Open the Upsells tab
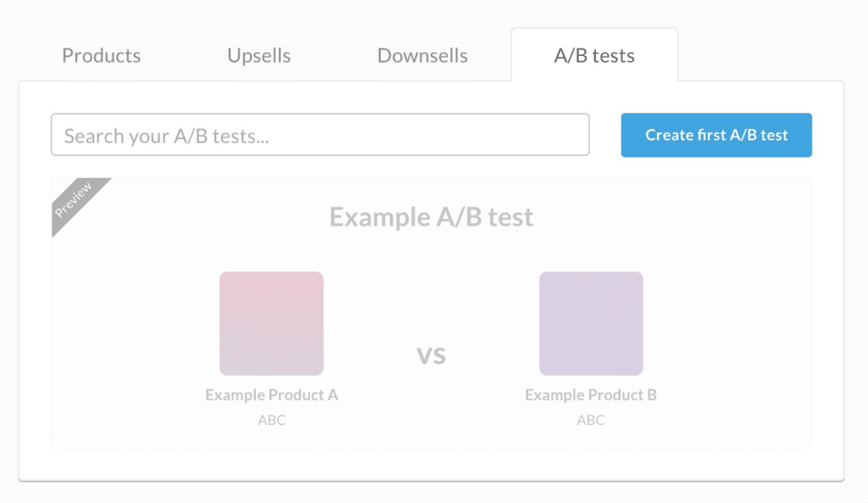This screenshot has height=503, width=868. click(259, 55)
